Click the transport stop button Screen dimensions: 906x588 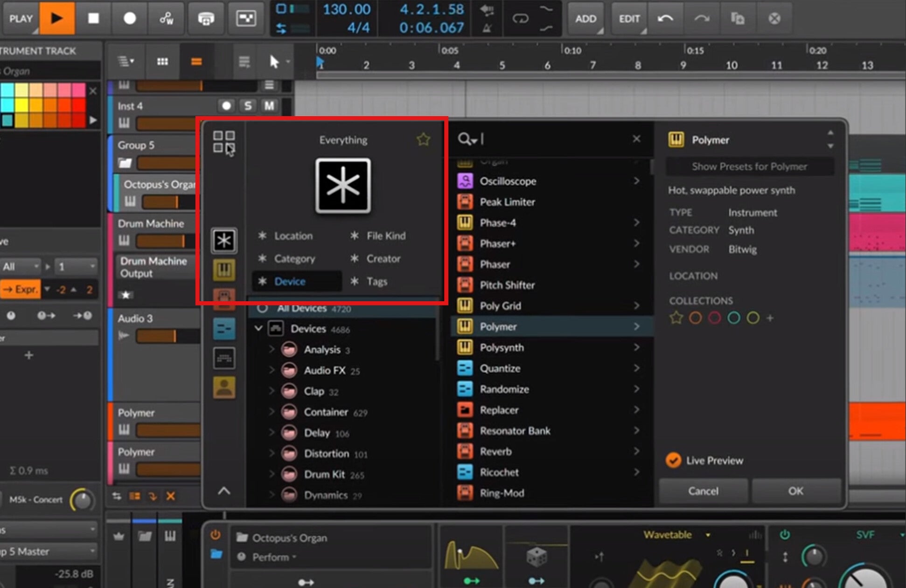pos(93,18)
